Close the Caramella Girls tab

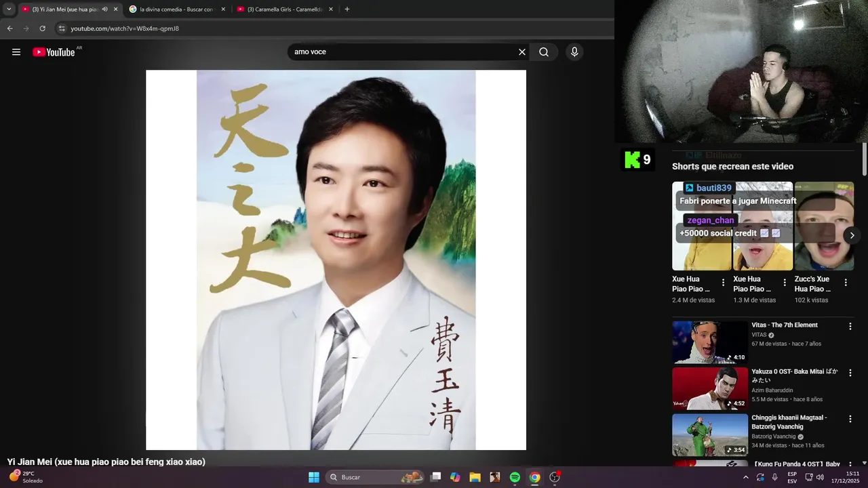tap(331, 9)
